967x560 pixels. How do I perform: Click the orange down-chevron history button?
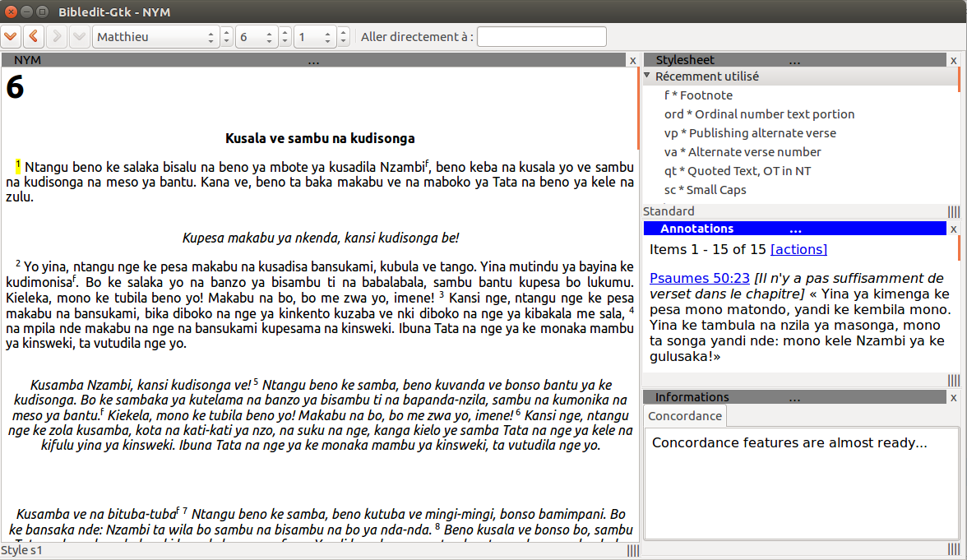coord(11,37)
